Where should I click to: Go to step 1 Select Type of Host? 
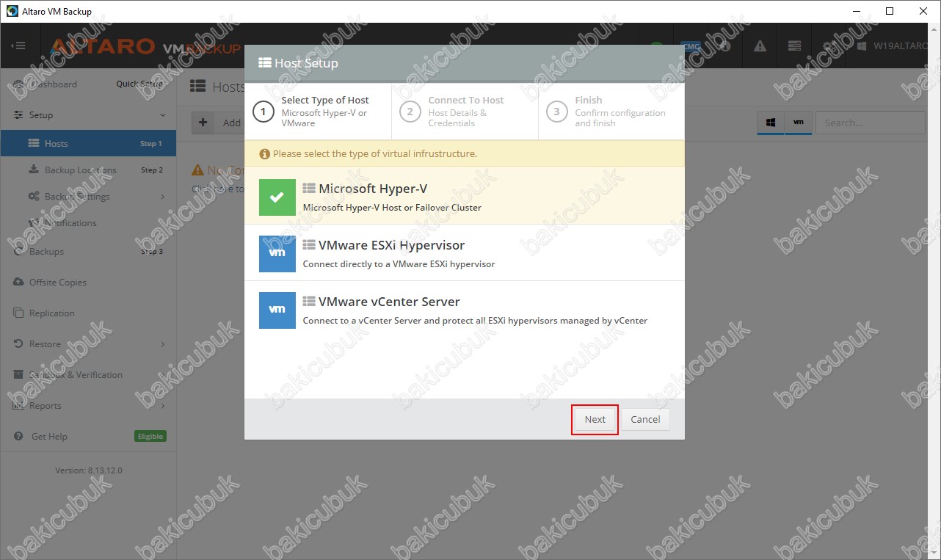coord(318,112)
